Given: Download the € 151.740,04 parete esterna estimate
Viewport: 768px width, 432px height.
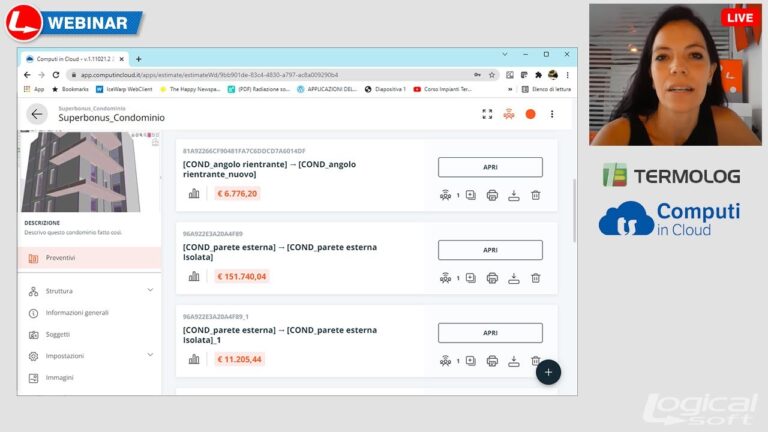Looking at the screenshot, I should [x=514, y=278].
